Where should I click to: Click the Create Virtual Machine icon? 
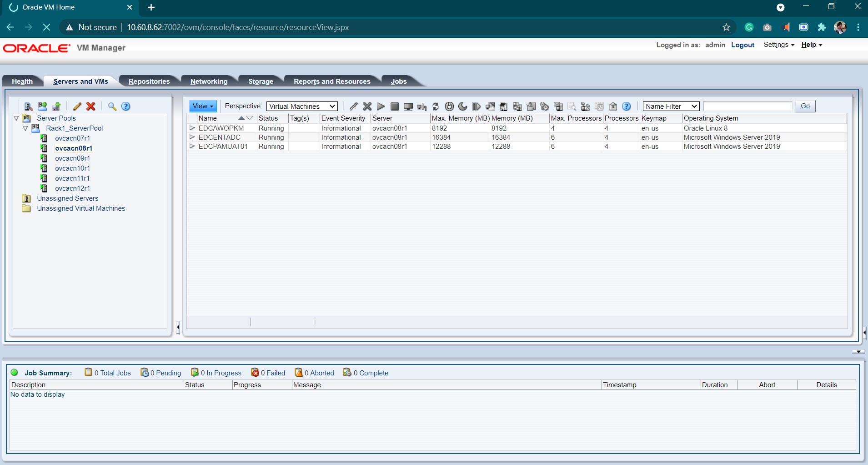(x=56, y=106)
